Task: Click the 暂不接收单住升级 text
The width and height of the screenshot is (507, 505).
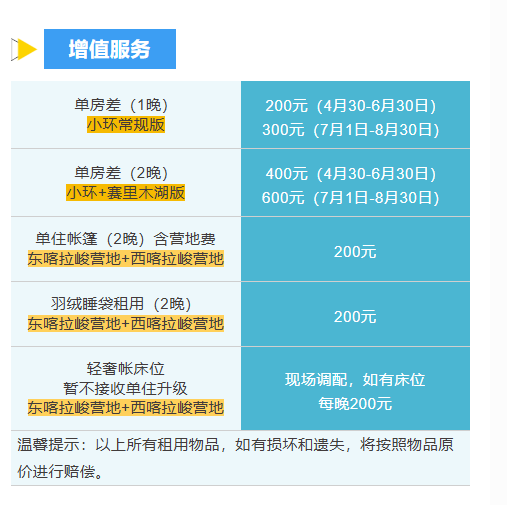Action: tap(125, 388)
